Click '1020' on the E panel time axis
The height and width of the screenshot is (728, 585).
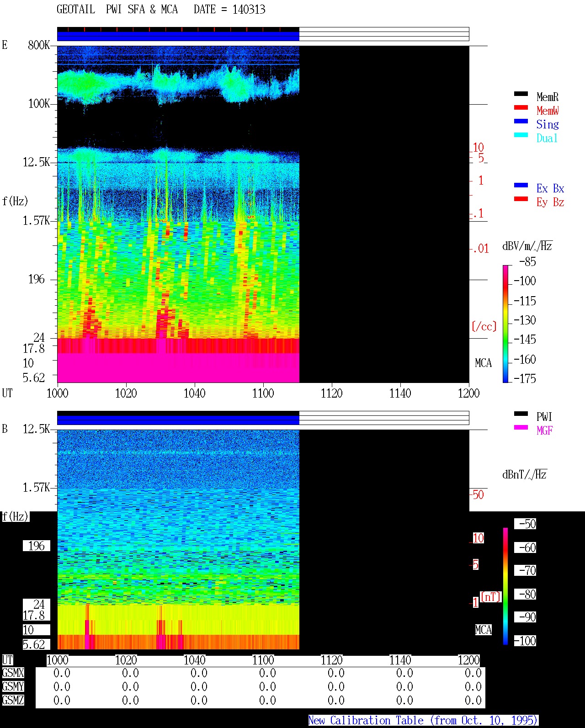coord(126,393)
